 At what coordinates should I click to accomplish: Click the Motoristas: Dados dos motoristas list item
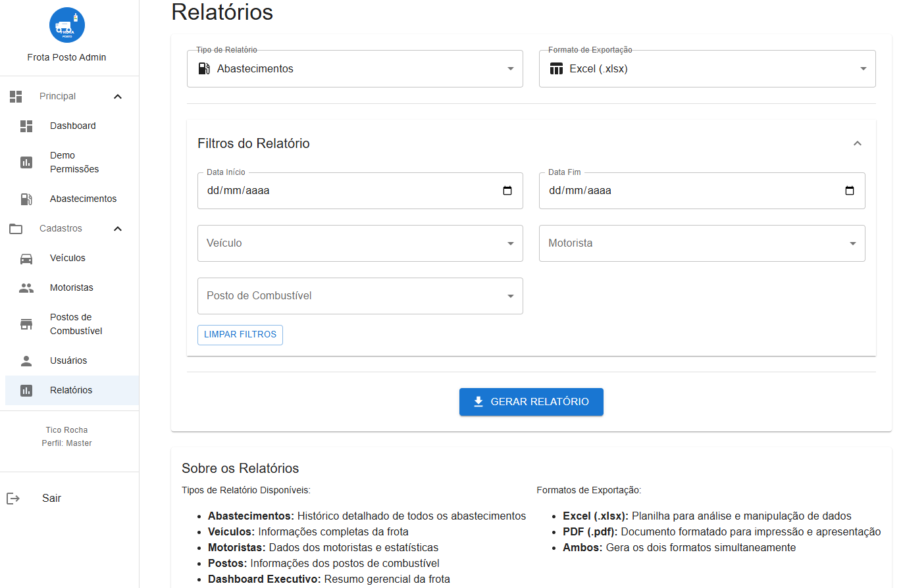(323, 548)
